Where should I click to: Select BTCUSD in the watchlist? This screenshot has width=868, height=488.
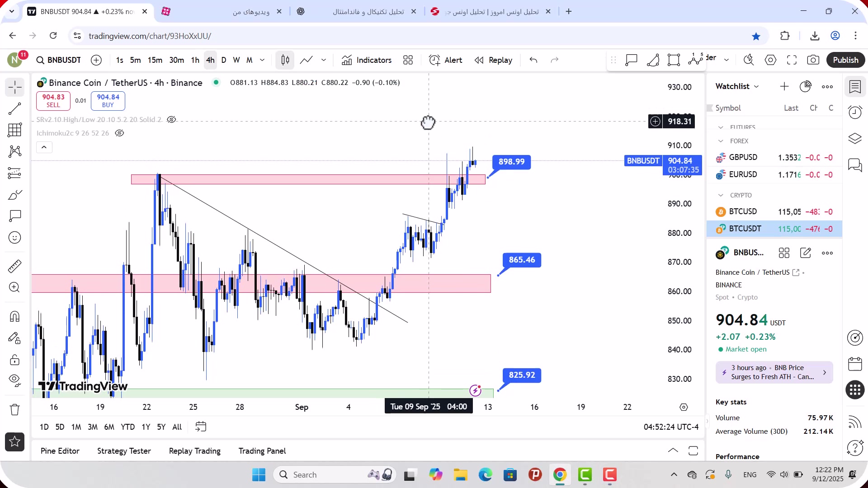(x=774, y=212)
